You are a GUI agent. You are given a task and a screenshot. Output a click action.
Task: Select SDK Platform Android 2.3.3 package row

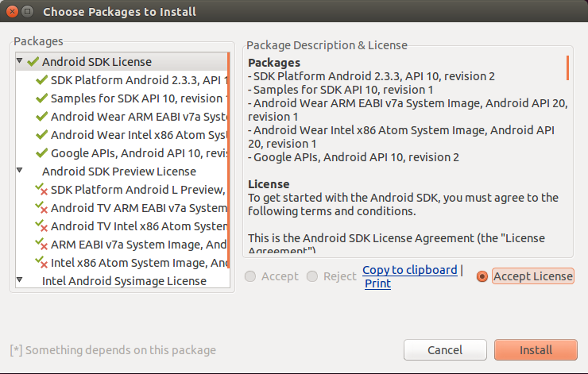point(122,80)
